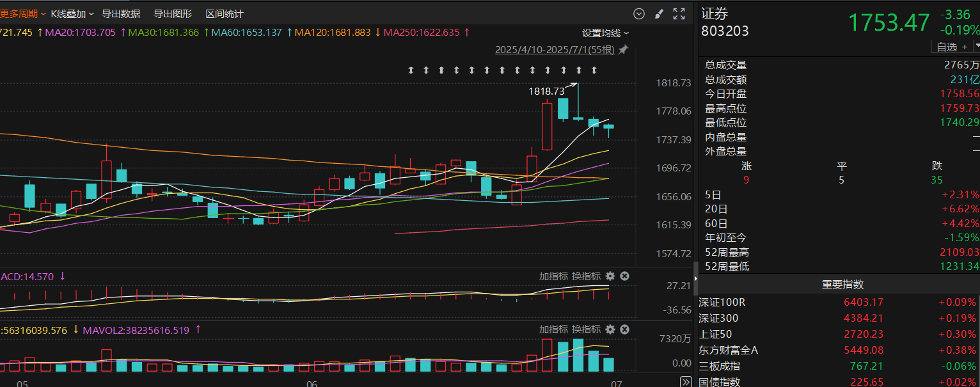The height and width of the screenshot is (387, 980).
Task: Expand the 更多周期 period dropdown
Action: point(22,13)
